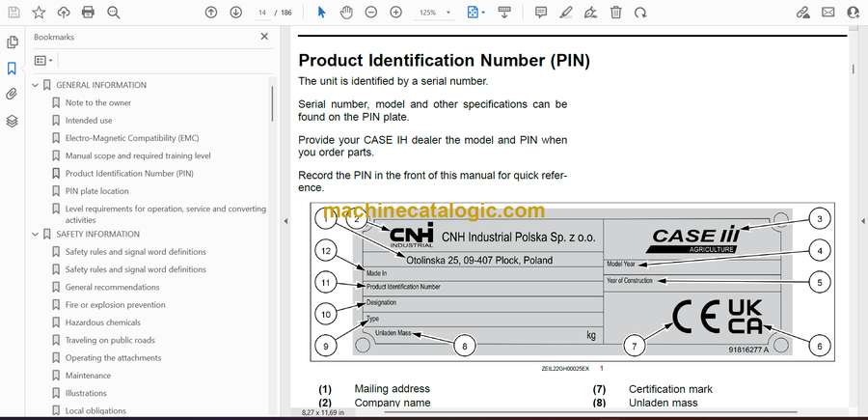Print the document
Viewport: 868px width, 420px height.
88,13
